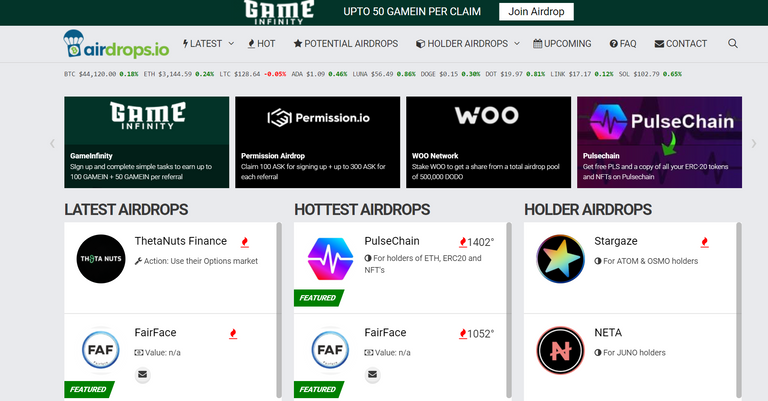Open the ThetaNuts Finance airdrop title
This screenshot has height=401, width=768.
pos(181,241)
